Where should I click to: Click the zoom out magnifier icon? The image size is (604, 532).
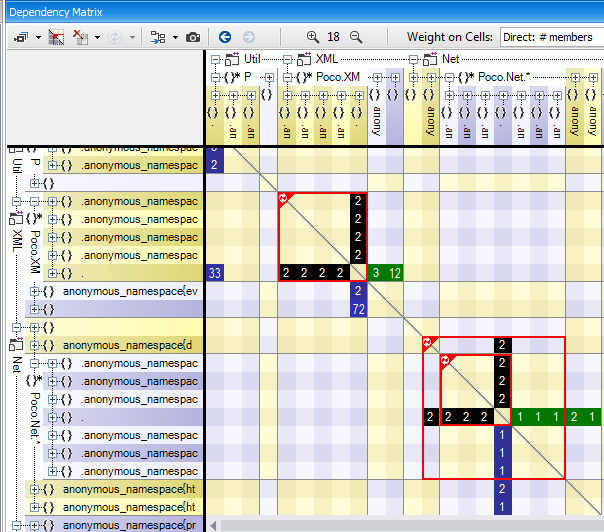click(x=355, y=37)
